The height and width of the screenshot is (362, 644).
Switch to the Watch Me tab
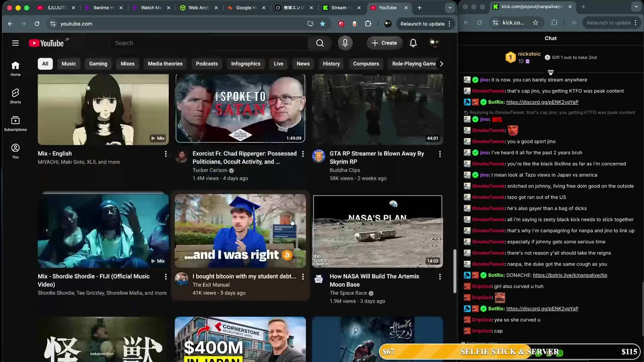[151, 8]
